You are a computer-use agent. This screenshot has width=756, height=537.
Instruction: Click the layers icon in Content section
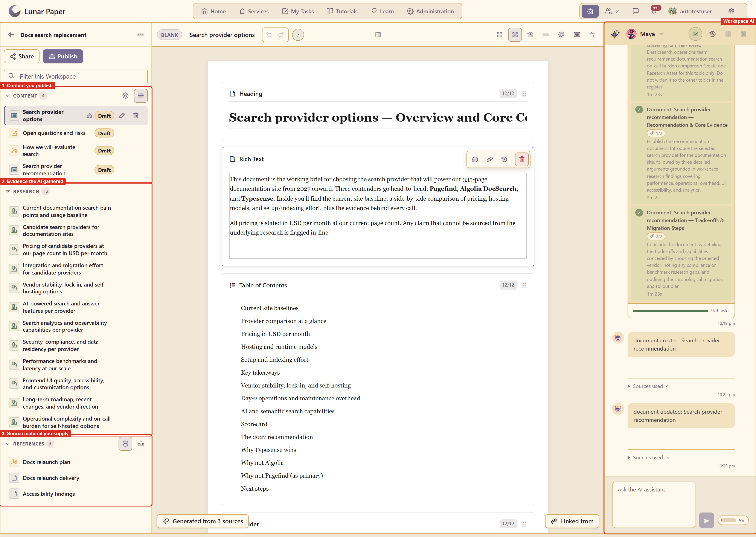point(125,96)
